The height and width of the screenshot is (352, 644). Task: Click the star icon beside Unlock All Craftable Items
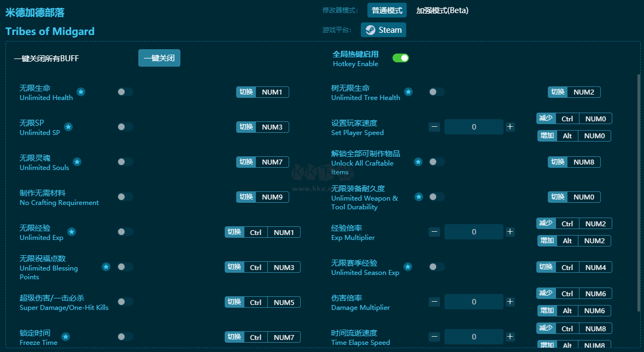418,162
